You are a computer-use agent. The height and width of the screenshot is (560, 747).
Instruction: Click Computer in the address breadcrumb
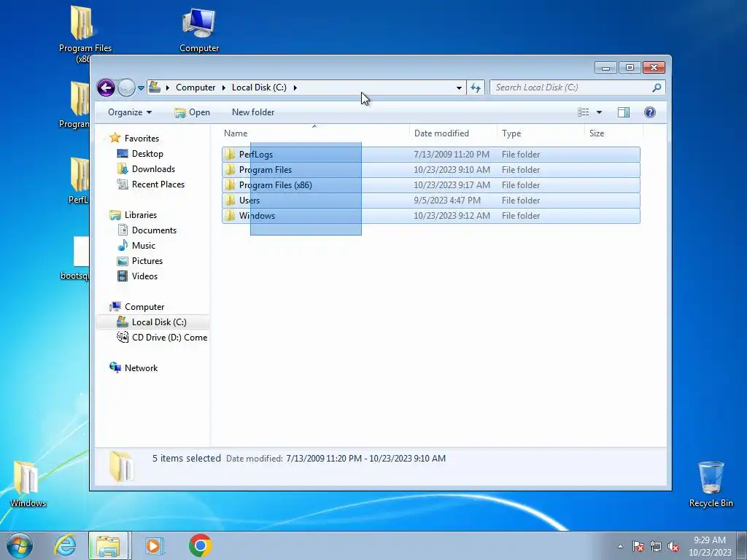(x=196, y=87)
